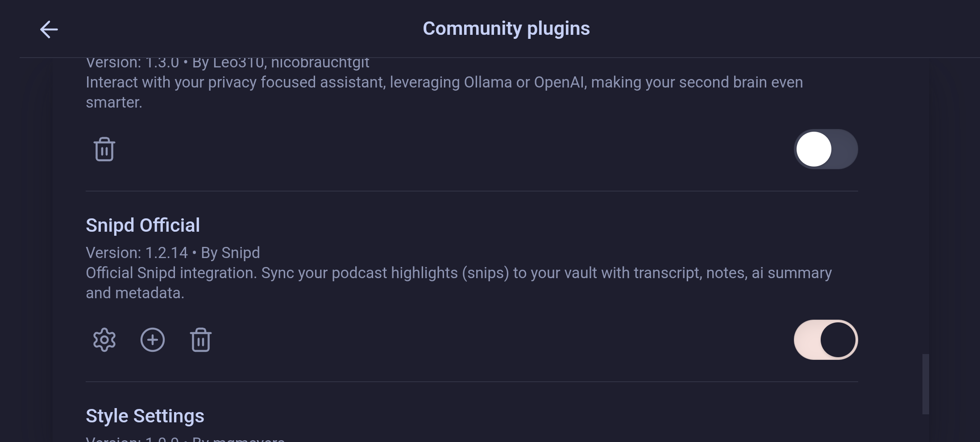Click the vertical scrollbar thumb
Screen dimensions: 980x442
point(926,384)
